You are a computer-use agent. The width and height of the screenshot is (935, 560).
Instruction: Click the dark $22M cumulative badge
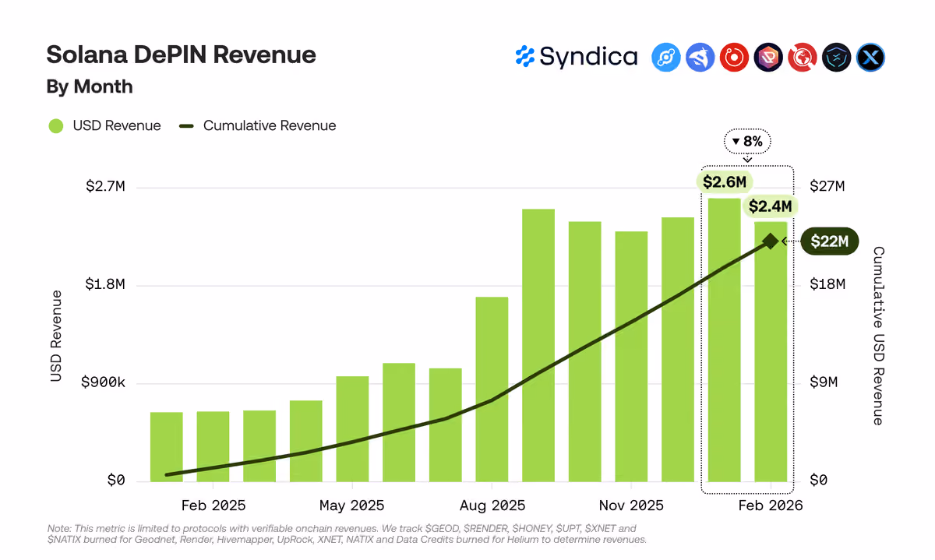click(829, 241)
